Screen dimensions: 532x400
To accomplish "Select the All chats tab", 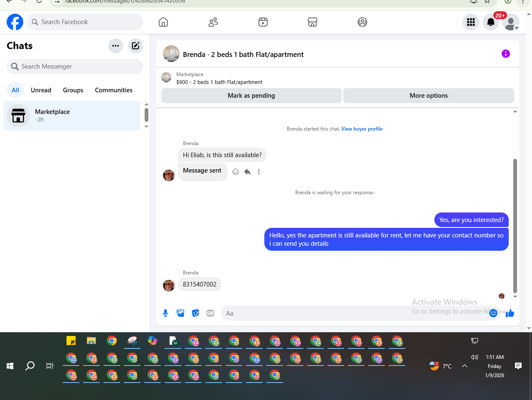I will point(15,90).
